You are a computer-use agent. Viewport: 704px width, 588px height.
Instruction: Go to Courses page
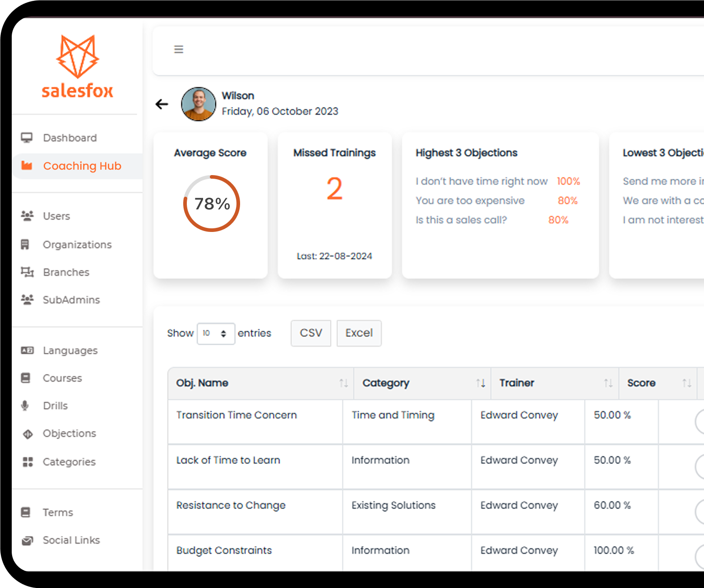click(x=62, y=378)
